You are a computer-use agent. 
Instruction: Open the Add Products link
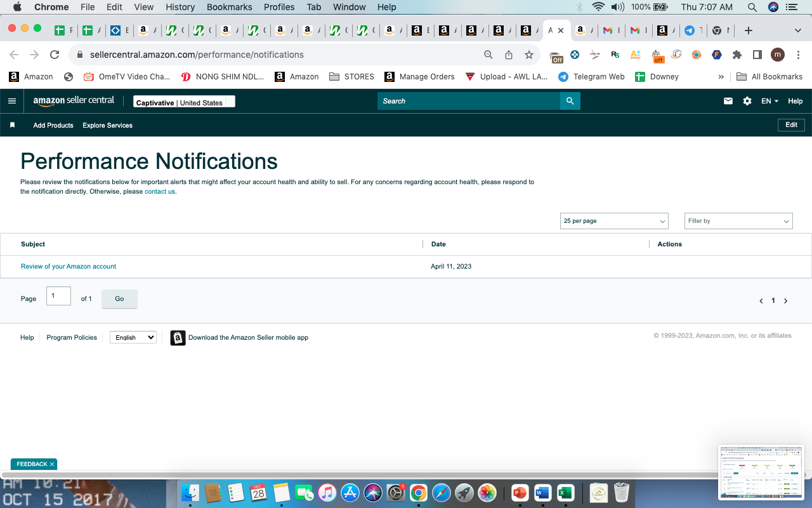(x=53, y=125)
